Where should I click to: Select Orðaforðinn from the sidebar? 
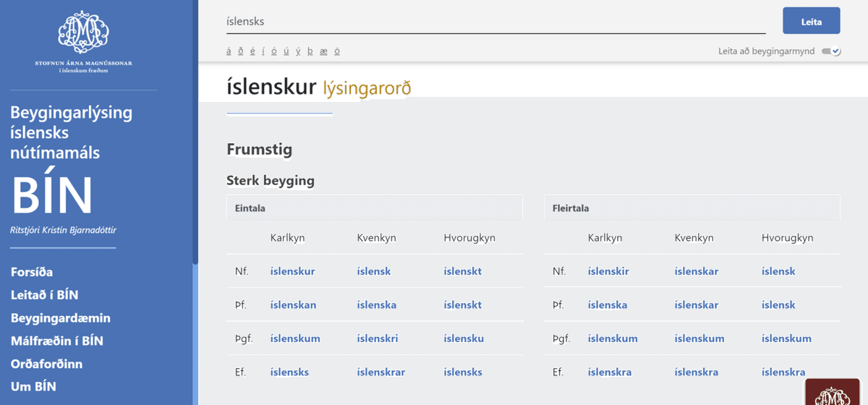[x=46, y=364]
